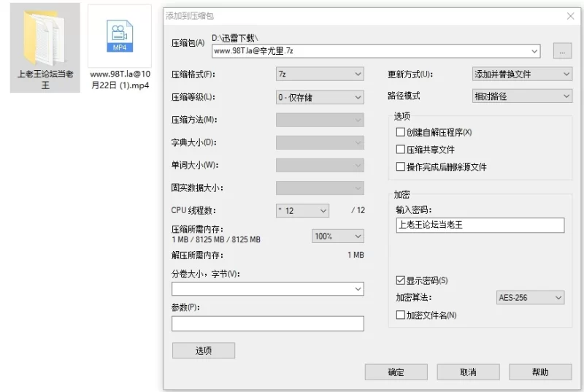Toggle 压缩共享文件 checkbox

pos(400,150)
